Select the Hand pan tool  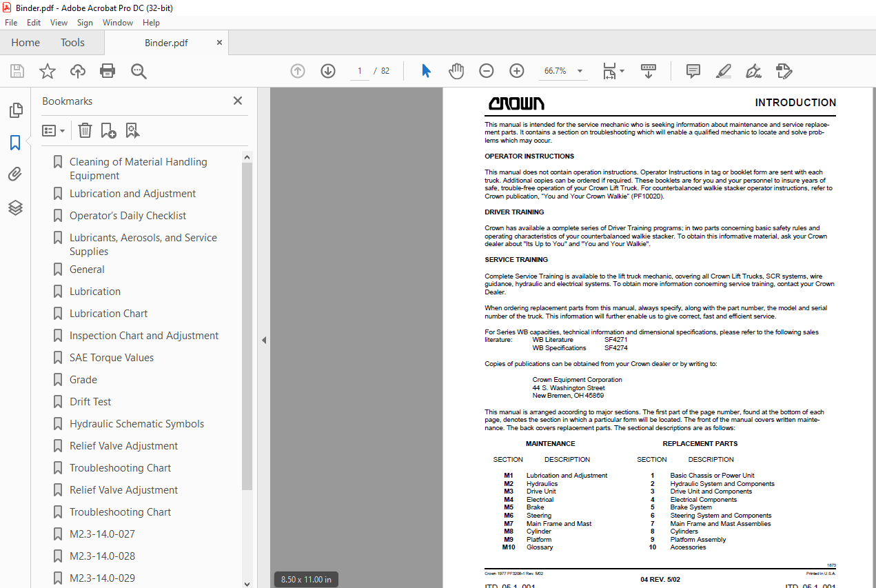(x=456, y=71)
